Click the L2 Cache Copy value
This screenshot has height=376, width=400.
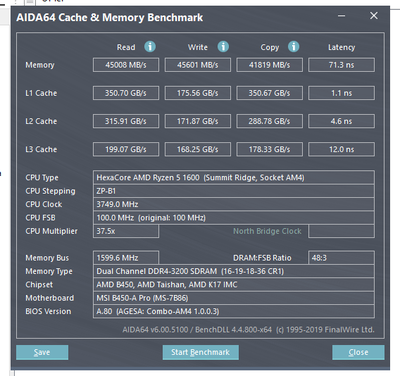[269, 121]
